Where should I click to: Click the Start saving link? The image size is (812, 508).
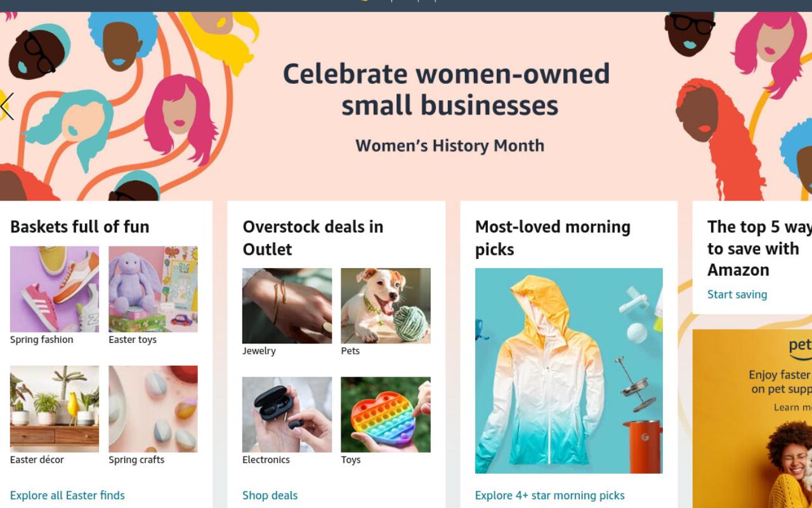[737, 295]
